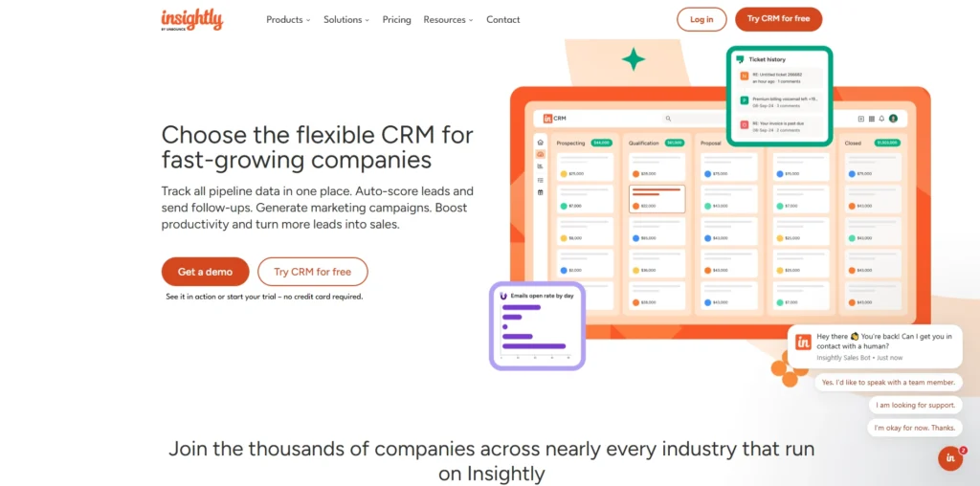Click 'See it in action or start your trial' note
This screenshot has height=486, width=980.
pos(264,297)
